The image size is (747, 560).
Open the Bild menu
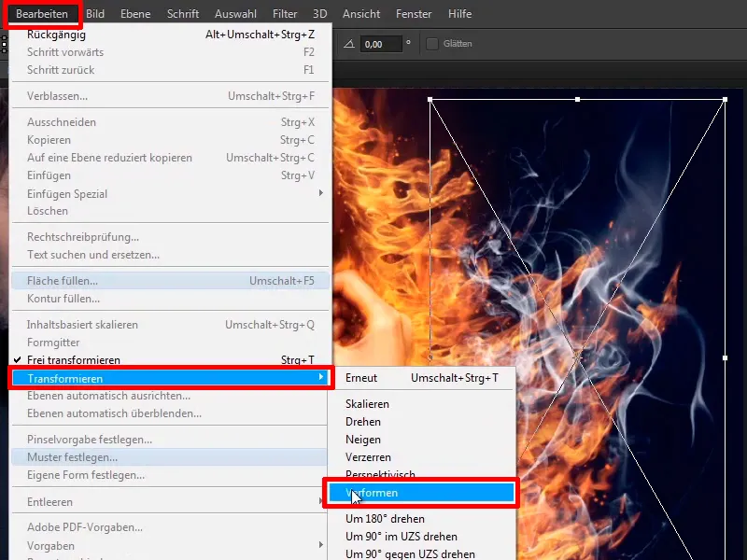tap(95, 14)
